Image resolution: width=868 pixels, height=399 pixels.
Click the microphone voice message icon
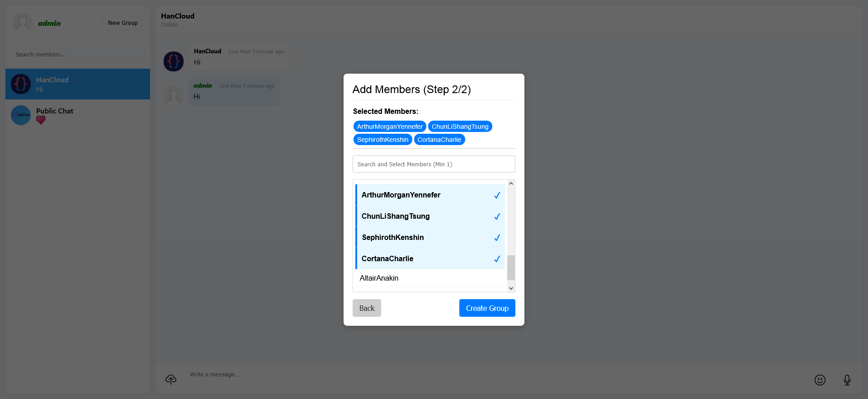(x=847, y=380)
